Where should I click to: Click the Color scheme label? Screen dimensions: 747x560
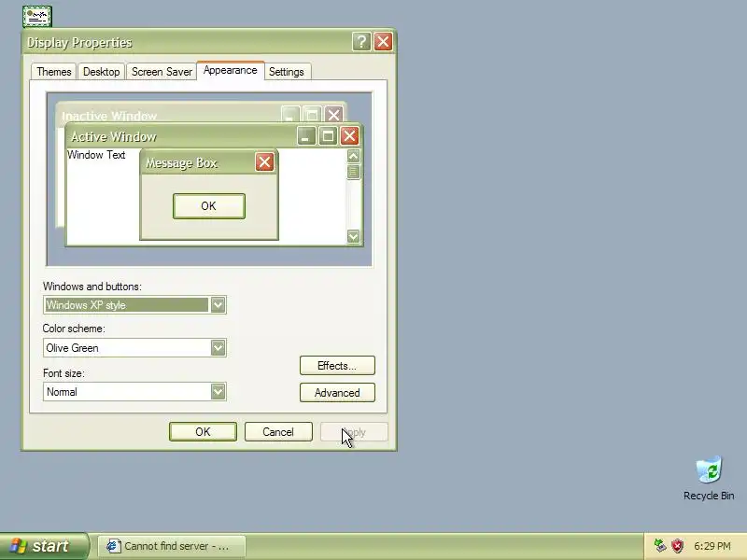(x=74, y=329)
